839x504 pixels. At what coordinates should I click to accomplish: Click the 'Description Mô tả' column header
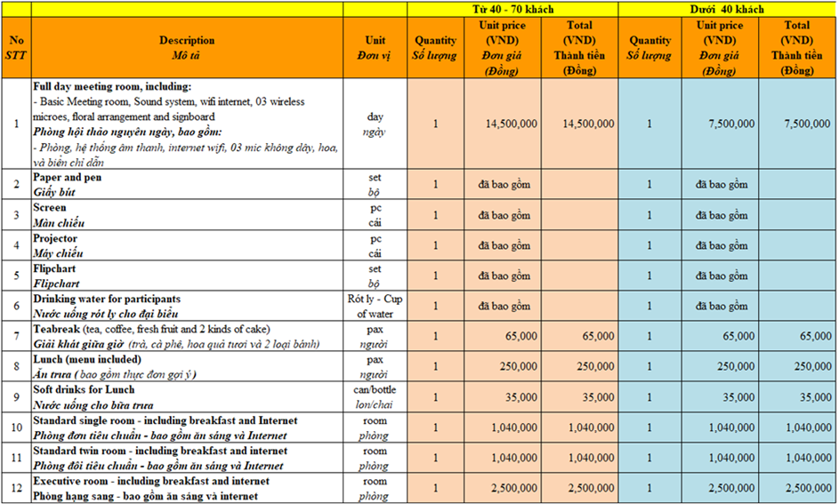(x=187, y=48)
